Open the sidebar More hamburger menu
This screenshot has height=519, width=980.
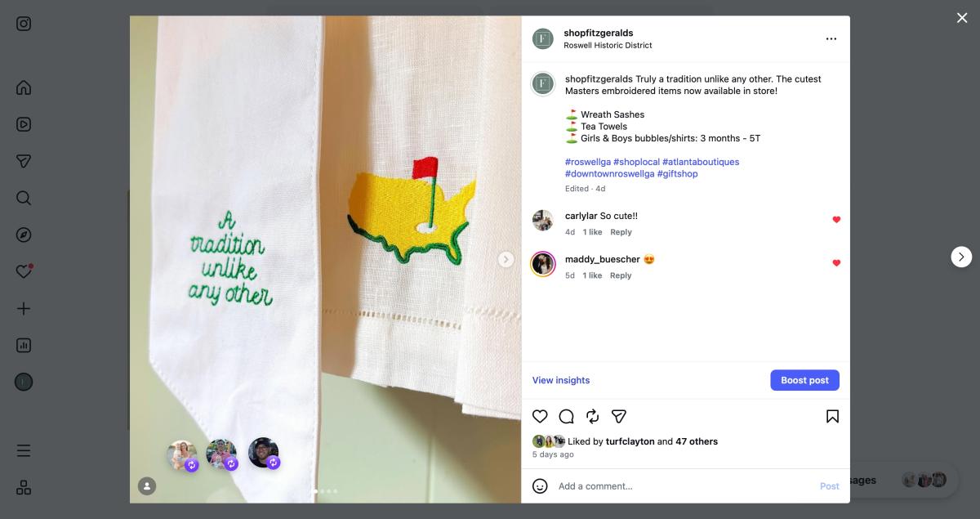pos(24,450)
